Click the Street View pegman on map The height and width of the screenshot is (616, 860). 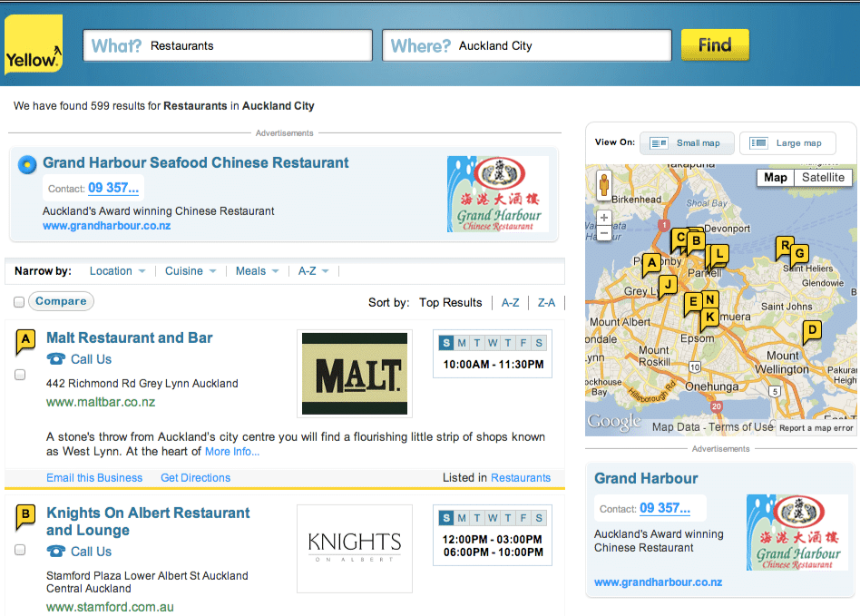[604, 185]
